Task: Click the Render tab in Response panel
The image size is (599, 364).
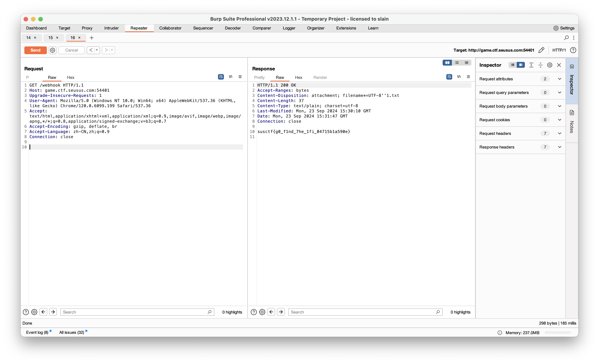Action: pyautogui.click(x=321, y=77)
